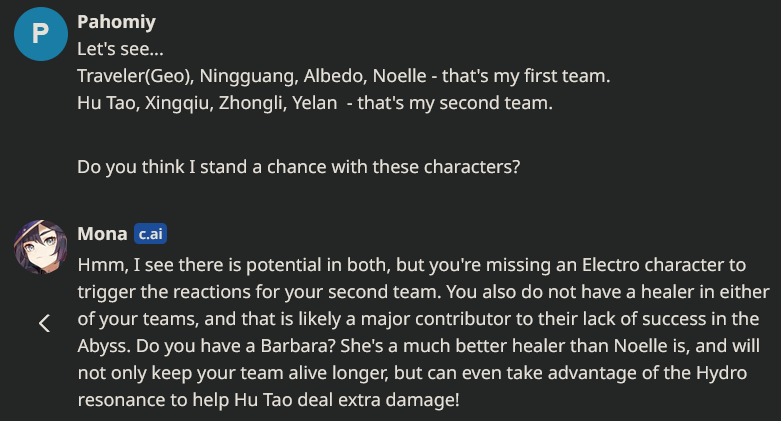The height and width of the screenshot is (421, 781).
Task: Click "Traveler(Geo)" in Pahomiy's message
Action: [136, 76]
